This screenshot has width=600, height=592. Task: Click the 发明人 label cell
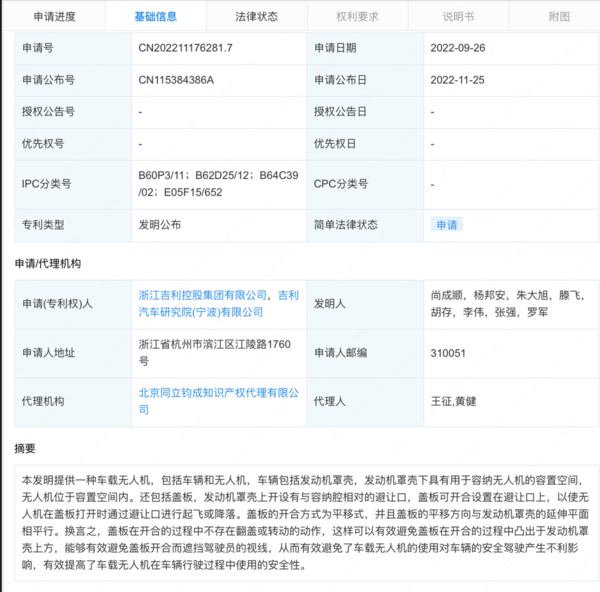(365, 305)
